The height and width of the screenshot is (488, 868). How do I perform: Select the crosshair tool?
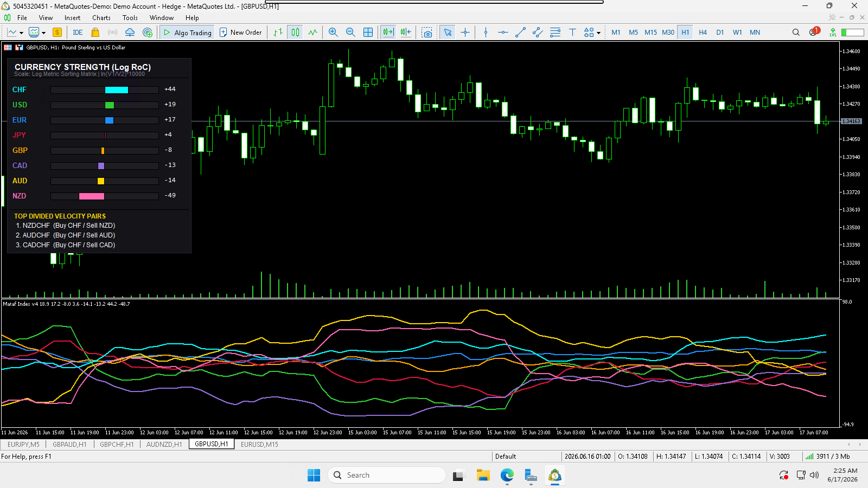pyautogui.click(x=465, y=33)
